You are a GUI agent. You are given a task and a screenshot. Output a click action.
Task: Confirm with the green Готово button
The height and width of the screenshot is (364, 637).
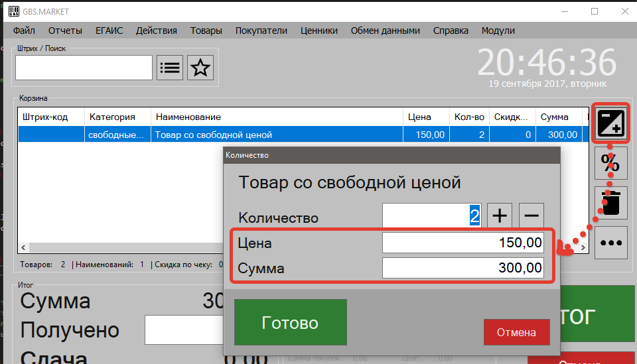click(291, 322)
